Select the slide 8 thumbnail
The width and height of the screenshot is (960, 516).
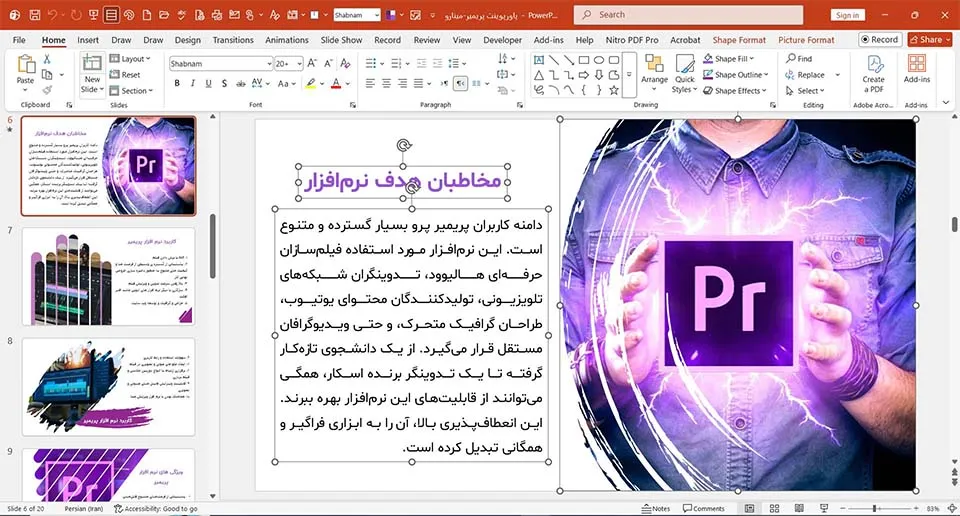click(x=108, y=387)
